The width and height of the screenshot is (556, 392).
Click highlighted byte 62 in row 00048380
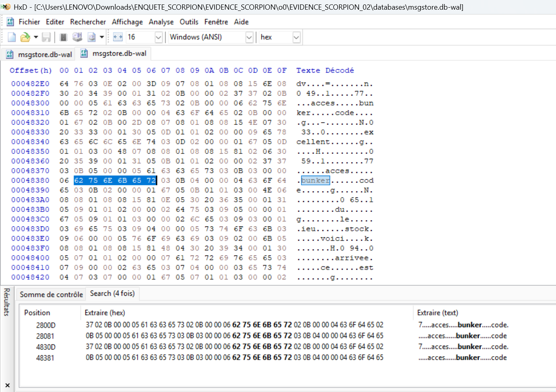click(x=79, y=180)
